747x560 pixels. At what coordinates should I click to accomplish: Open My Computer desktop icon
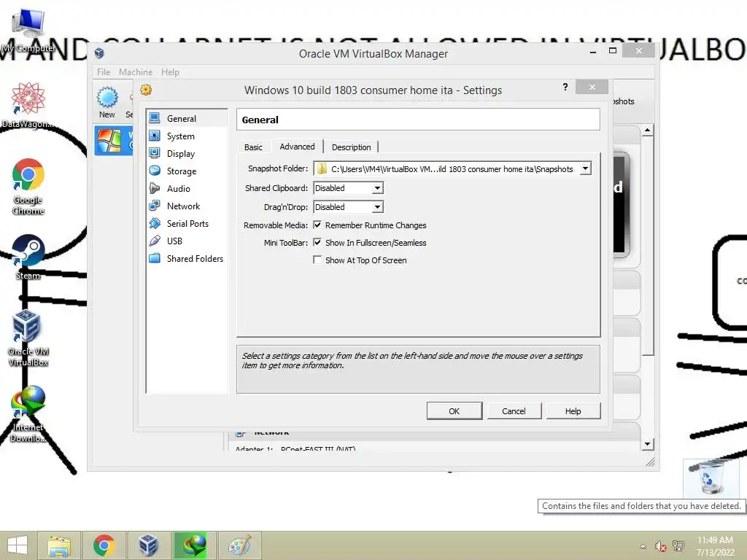click(28, 29)
